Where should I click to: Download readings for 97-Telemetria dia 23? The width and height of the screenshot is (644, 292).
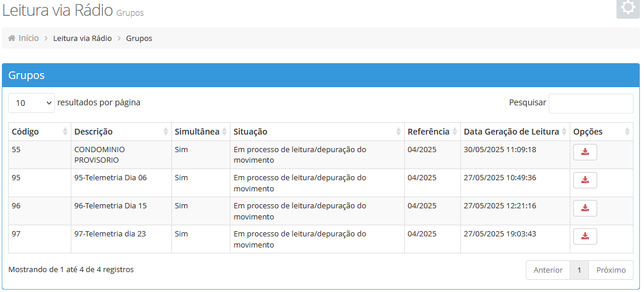click(585, 236)
